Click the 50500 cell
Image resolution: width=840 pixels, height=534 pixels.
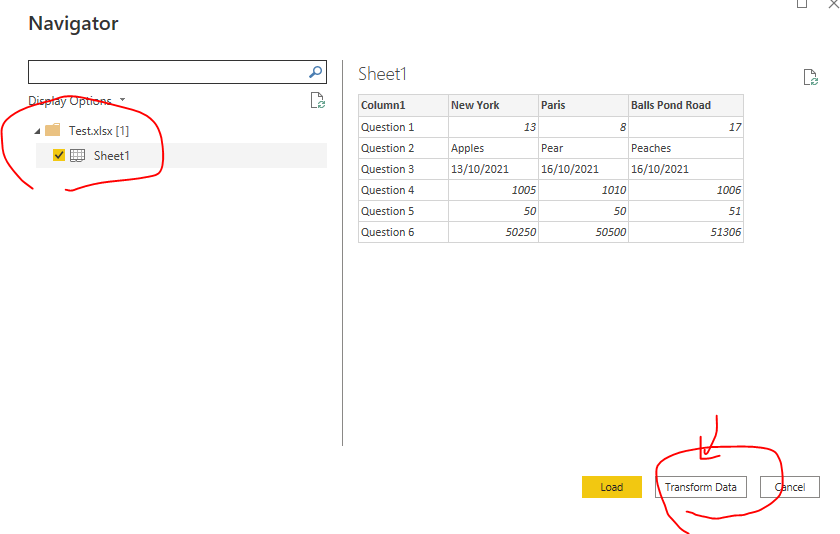click(583, 232)
